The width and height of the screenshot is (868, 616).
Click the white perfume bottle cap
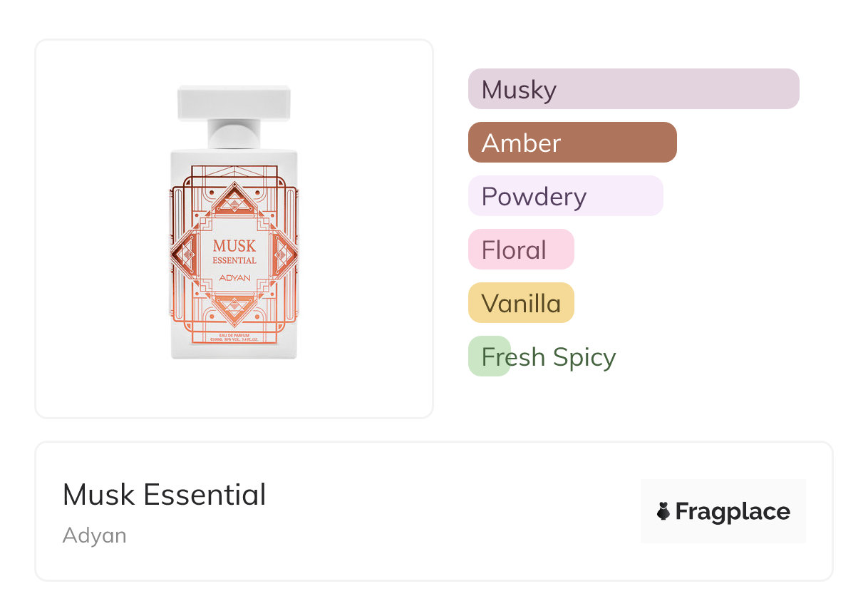[x=234, y=102]
